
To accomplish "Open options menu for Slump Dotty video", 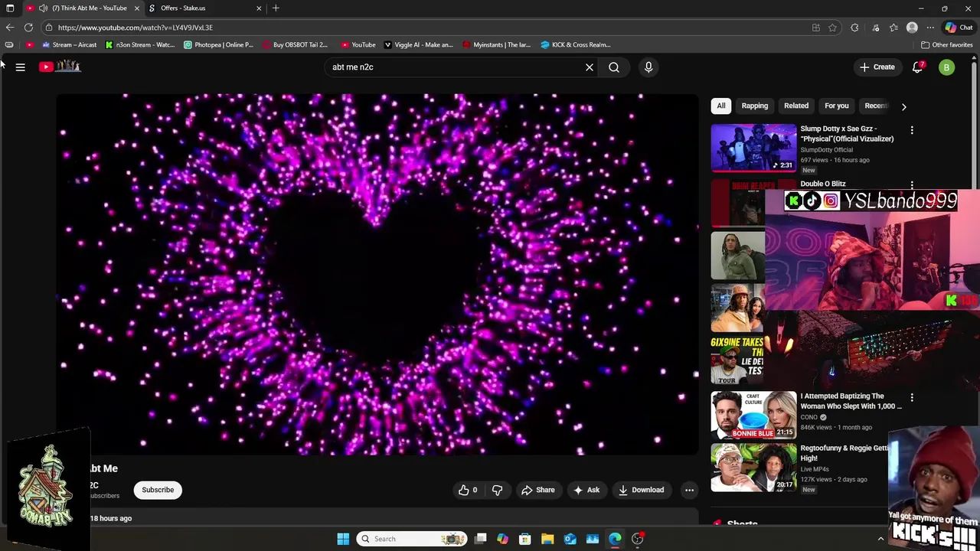I will click(x=912, y=130).
